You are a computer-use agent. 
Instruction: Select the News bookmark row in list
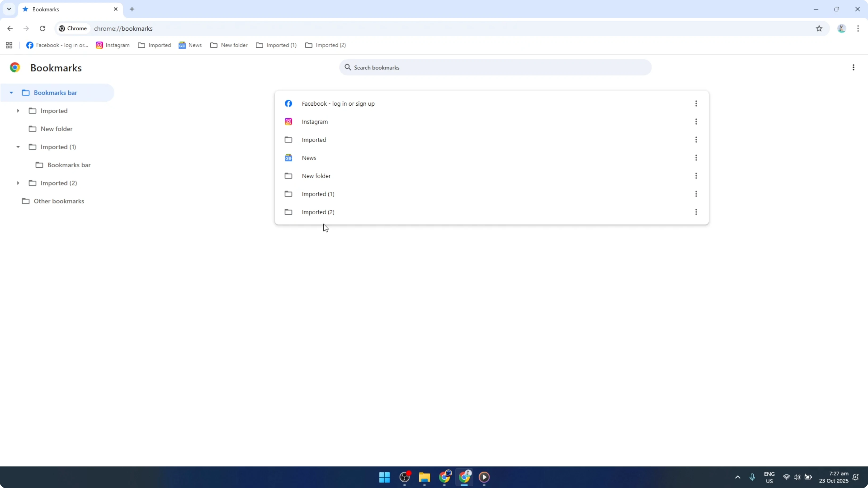(x=492, y=158)
